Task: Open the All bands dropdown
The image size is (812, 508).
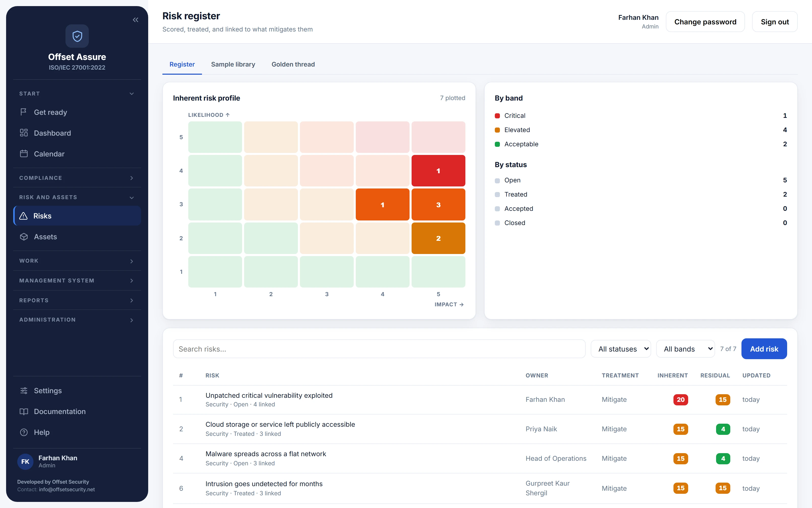Action: tap(685, 349)
